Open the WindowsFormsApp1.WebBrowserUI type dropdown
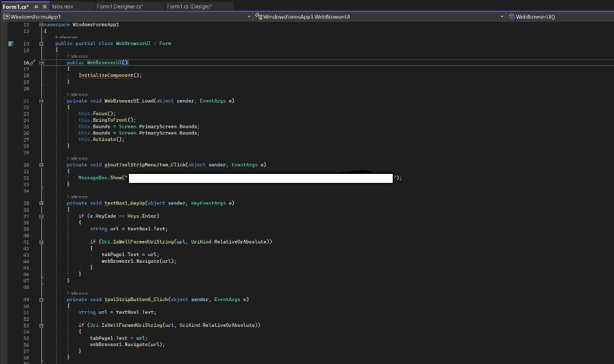 point(502,16)
